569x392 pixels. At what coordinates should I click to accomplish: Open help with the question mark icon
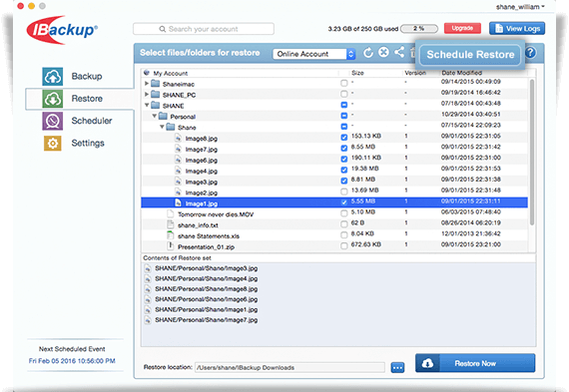(530, 53)
